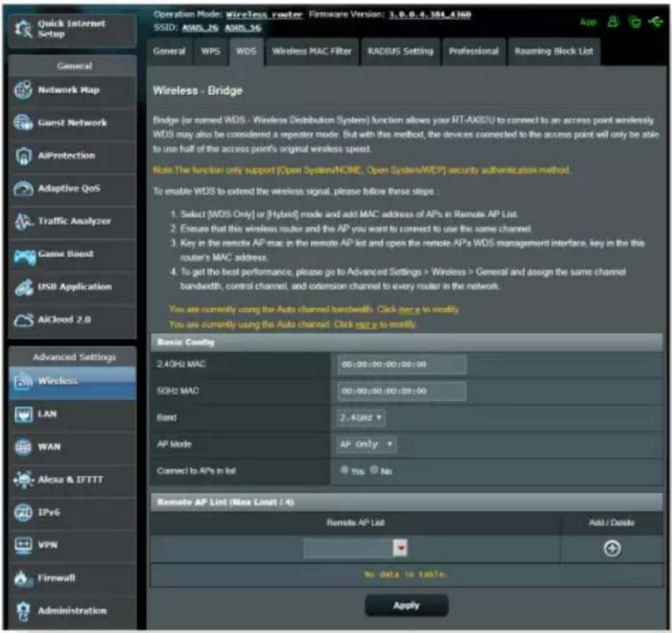The height and width of the screenshot is (633, 672).
Task: Click the WAN globe icon
Action: pyautogui.click(x=23, y=447)
